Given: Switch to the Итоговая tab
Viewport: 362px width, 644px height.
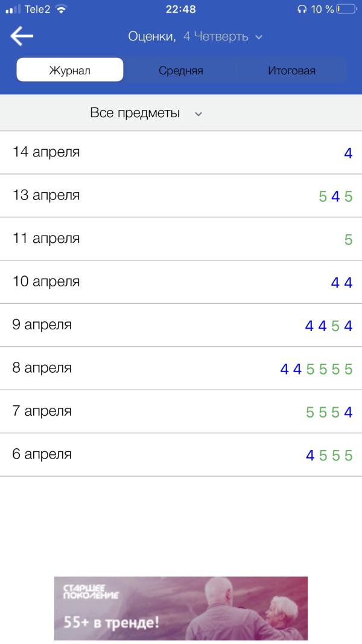Looking at the screenshot, I should point(291,70).
